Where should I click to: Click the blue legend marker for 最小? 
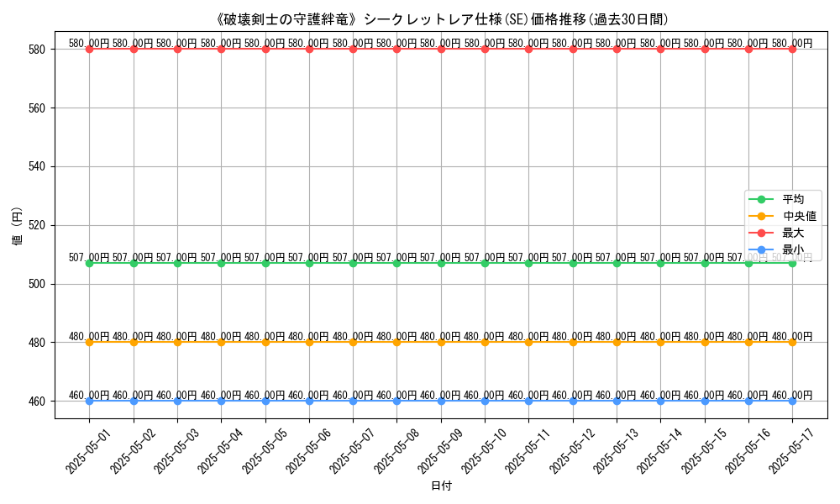761,249
